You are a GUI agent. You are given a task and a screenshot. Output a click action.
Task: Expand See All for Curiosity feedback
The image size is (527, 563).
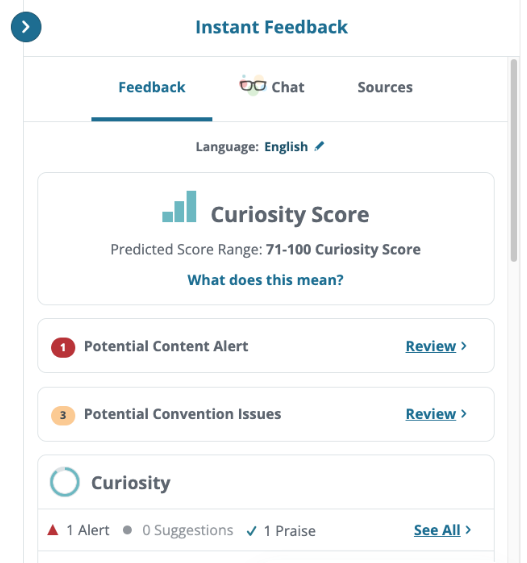click(437, 530)
